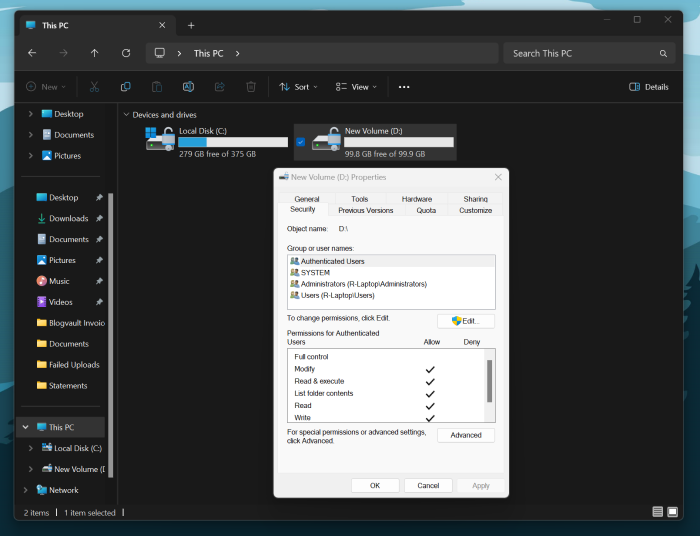The width and height of the screenshot is (700, 536).
Task: Click the Edit button for permissions
Action: [x=465, y=321]
